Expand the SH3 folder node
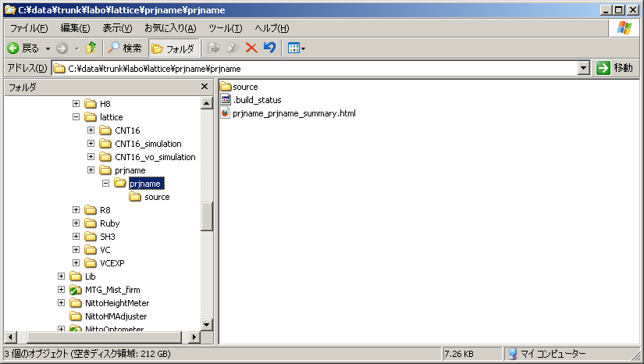 coord(76,236)
